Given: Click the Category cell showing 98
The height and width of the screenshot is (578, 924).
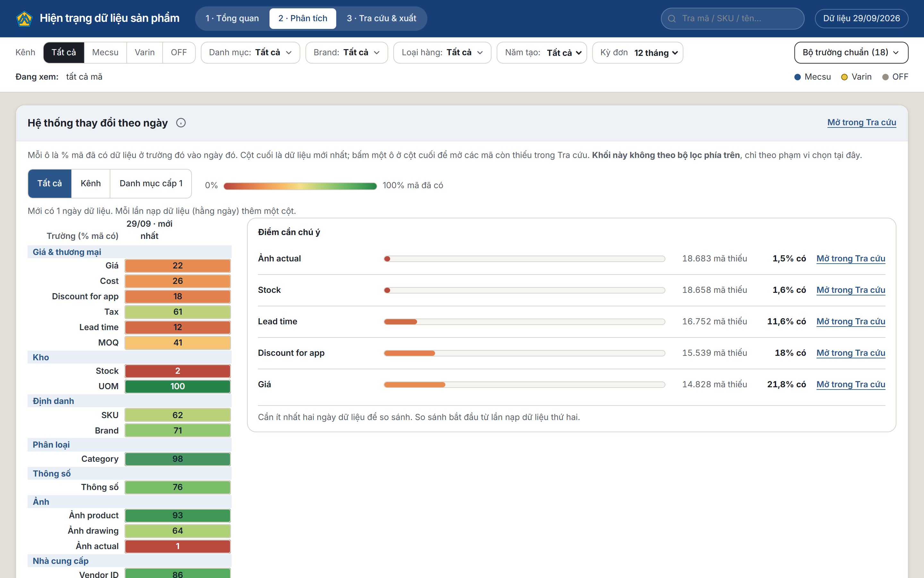Looking at the screenshot, I should 177,459.
